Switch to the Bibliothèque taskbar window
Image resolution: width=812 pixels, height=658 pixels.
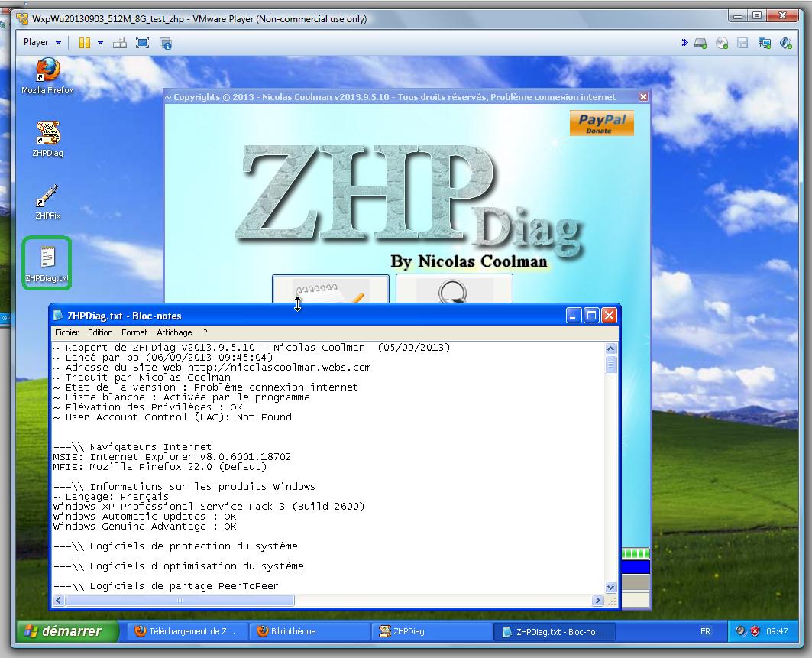[x=309, y=631]
